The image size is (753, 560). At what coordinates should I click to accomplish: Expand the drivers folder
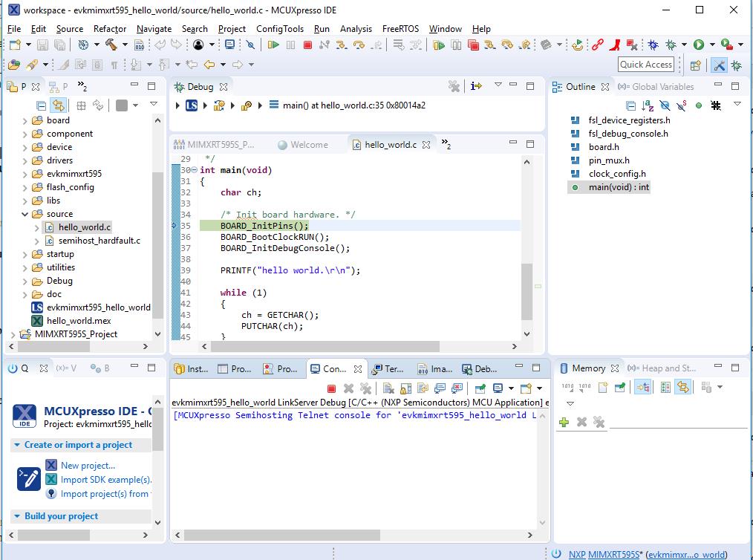tap(25, 160)
